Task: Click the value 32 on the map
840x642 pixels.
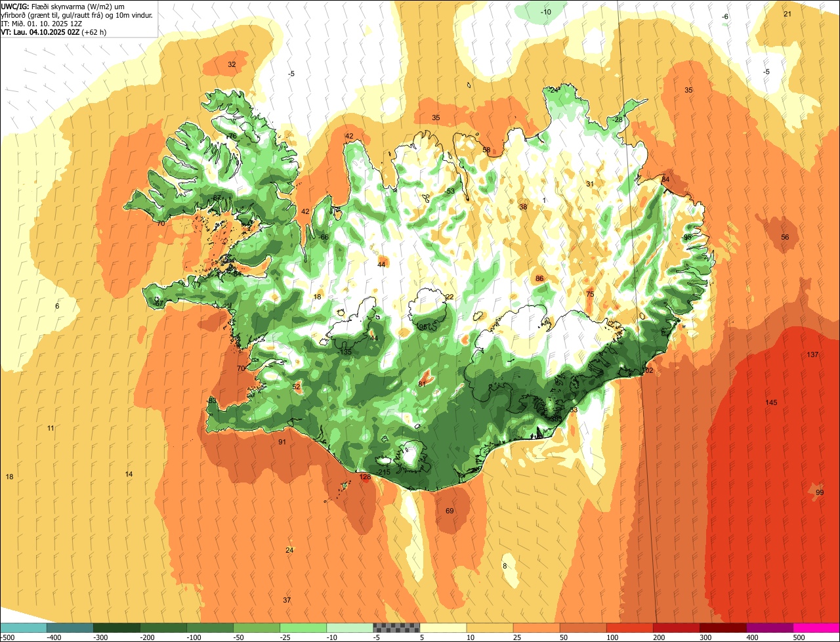Action: pos(232,64)
